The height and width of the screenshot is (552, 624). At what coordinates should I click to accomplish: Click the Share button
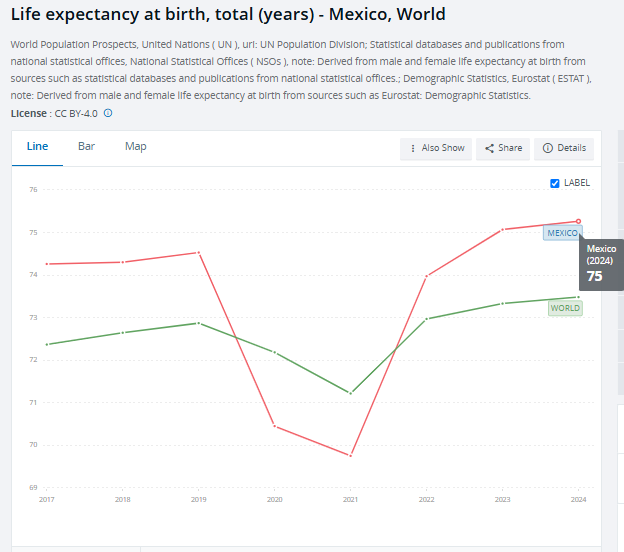click(x=503, y=148)
